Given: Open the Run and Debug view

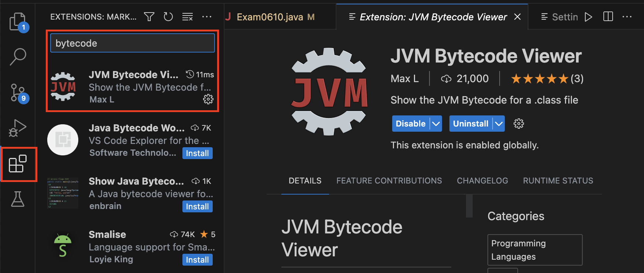Looking at the screenshot, I should coord(18,128).
